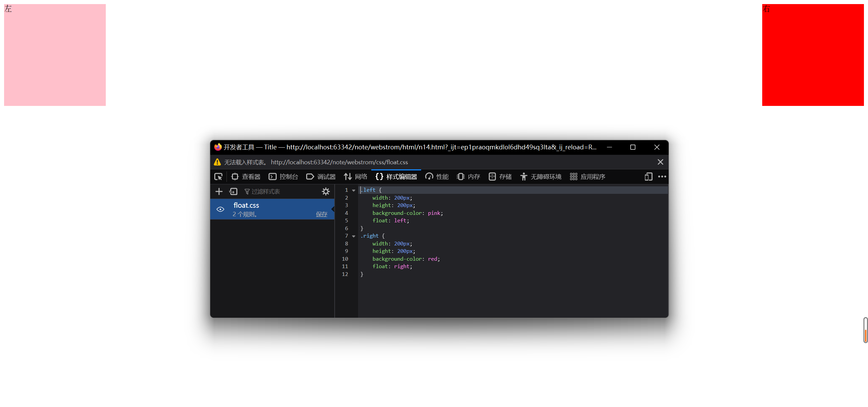
Task: Open the Application panel
Action: pyautogui.click(x=588, y=177)
